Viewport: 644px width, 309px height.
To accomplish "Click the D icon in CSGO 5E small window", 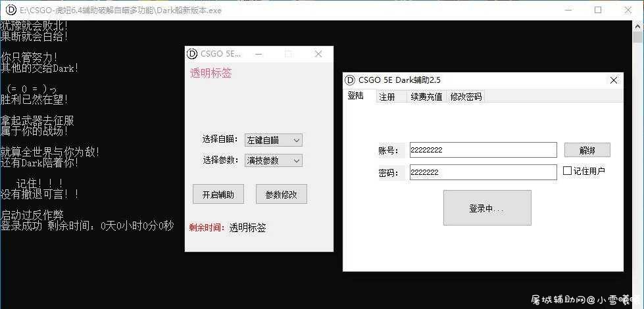I will (192, 54).
